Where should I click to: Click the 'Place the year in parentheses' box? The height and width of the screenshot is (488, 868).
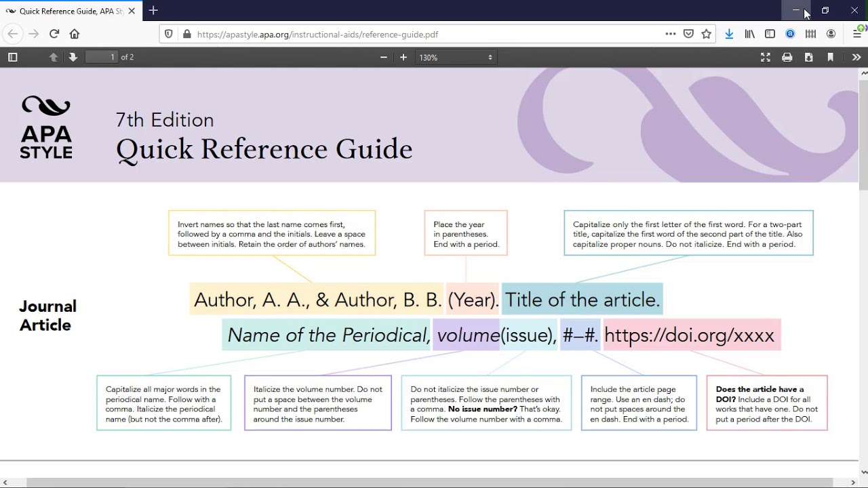[x=466, y=233]
